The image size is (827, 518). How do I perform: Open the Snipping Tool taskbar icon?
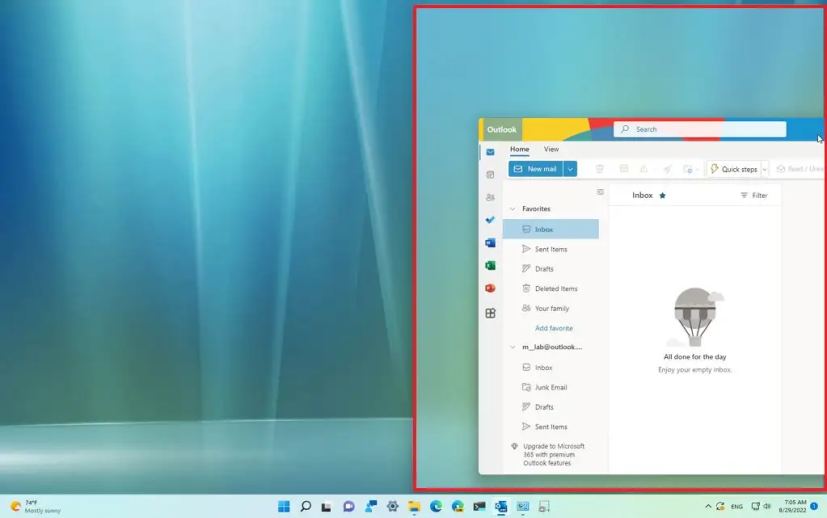pos(544,506)
